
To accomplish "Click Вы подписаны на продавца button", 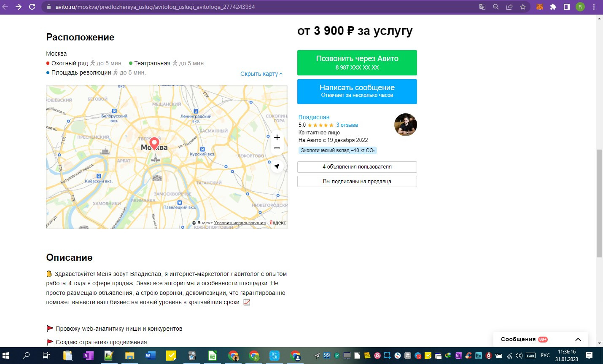I will coord(357,182).
